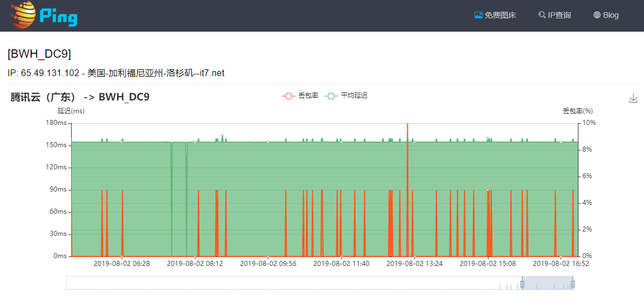Click the magnifier icon beside IP查询
The height and width of the screenshot is (302, 644).
542,15
